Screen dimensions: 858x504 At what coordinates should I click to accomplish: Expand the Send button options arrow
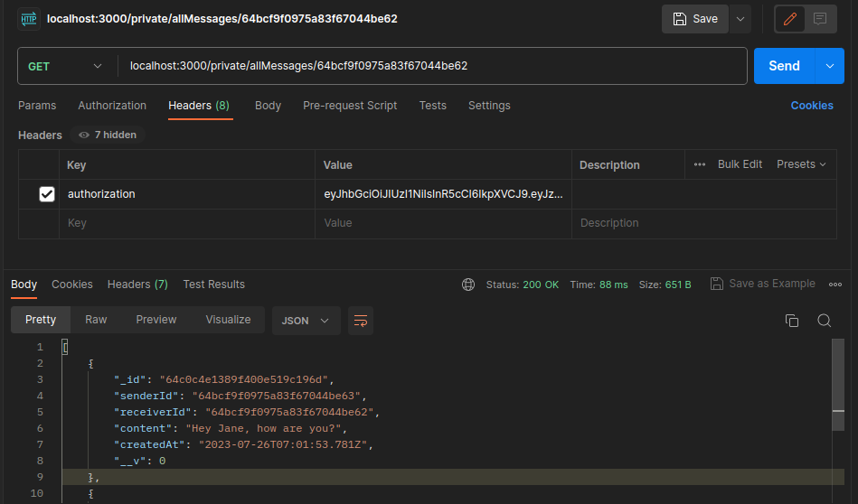click(x=830, y=66)
